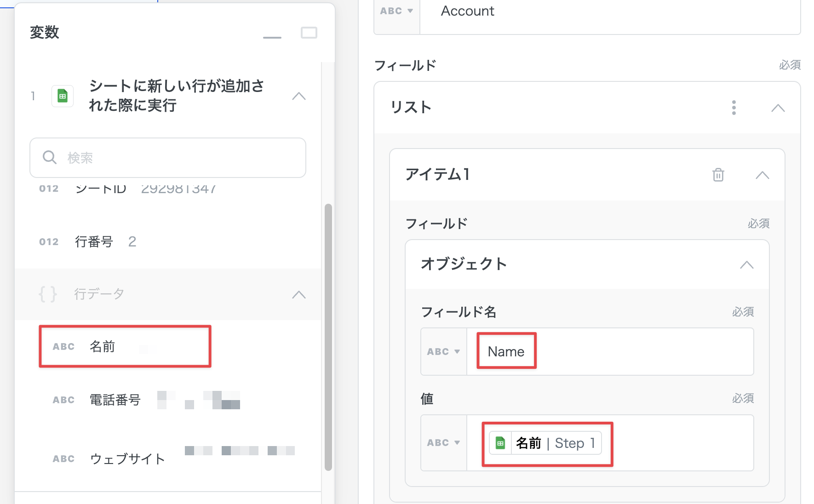Collapse the オブジェクト section
Image resolution: width=814 pixels, height=504 pixels.
pos(746,264)
